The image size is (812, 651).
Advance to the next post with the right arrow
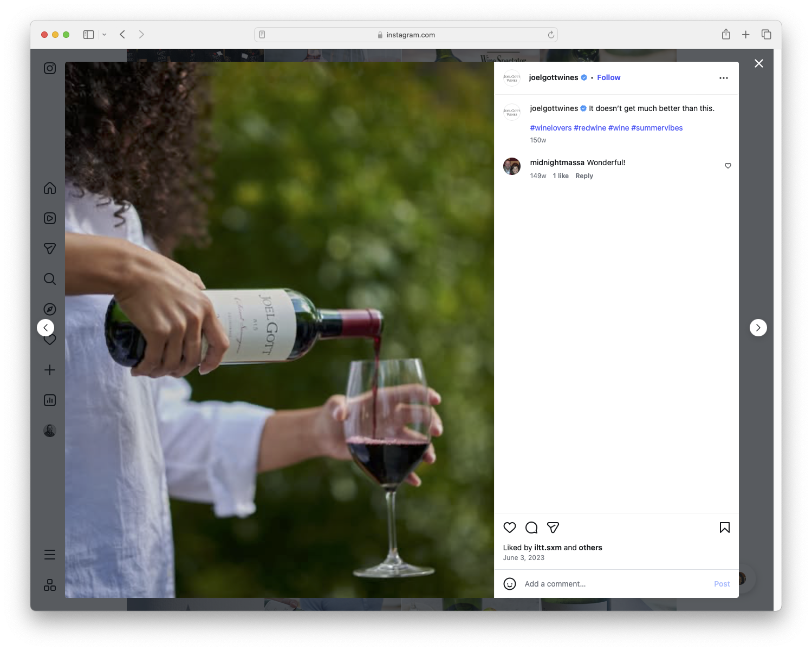tap(758, 327)
